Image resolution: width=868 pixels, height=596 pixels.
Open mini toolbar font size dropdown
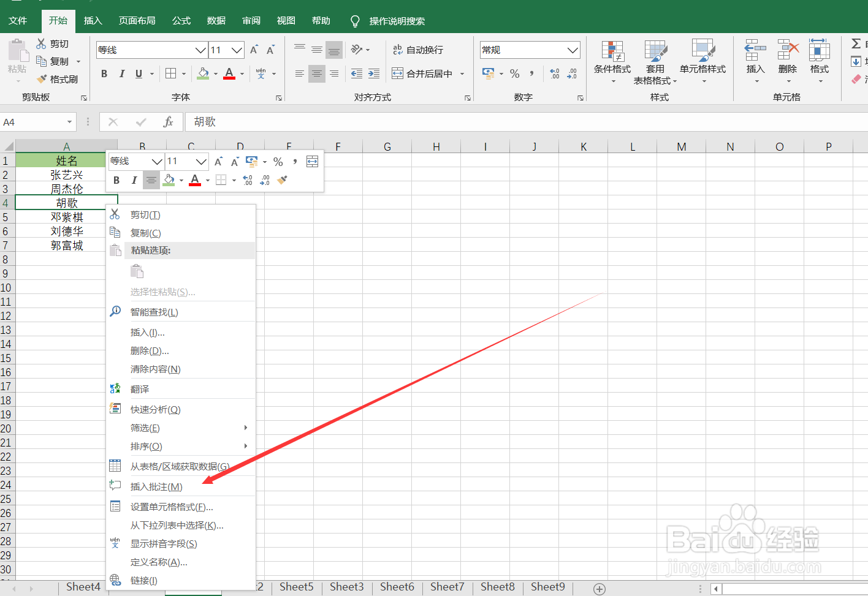pos(201,161)
